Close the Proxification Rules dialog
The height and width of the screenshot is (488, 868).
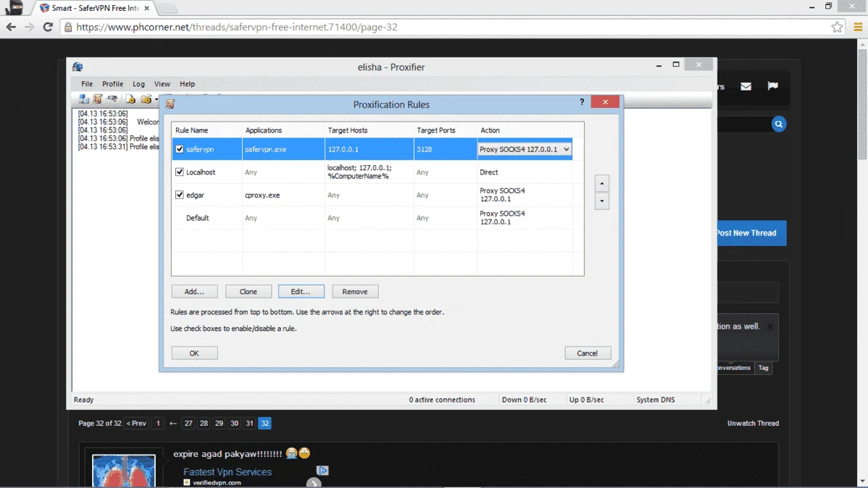pos(605,102)
